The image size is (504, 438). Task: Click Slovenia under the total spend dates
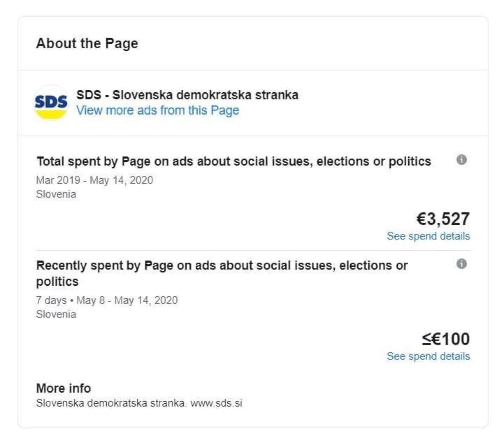click(56, 194)
